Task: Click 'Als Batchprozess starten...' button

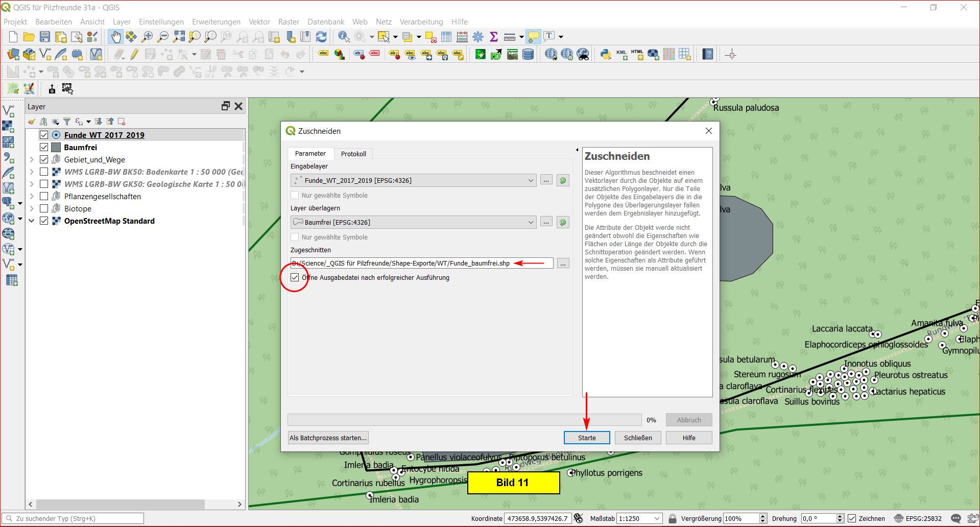Action: click(328, 438)
